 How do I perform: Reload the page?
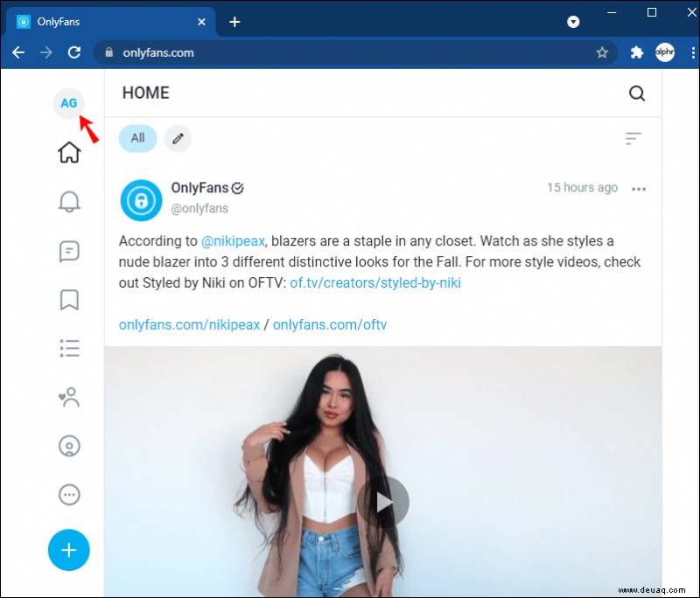(74, 52)
